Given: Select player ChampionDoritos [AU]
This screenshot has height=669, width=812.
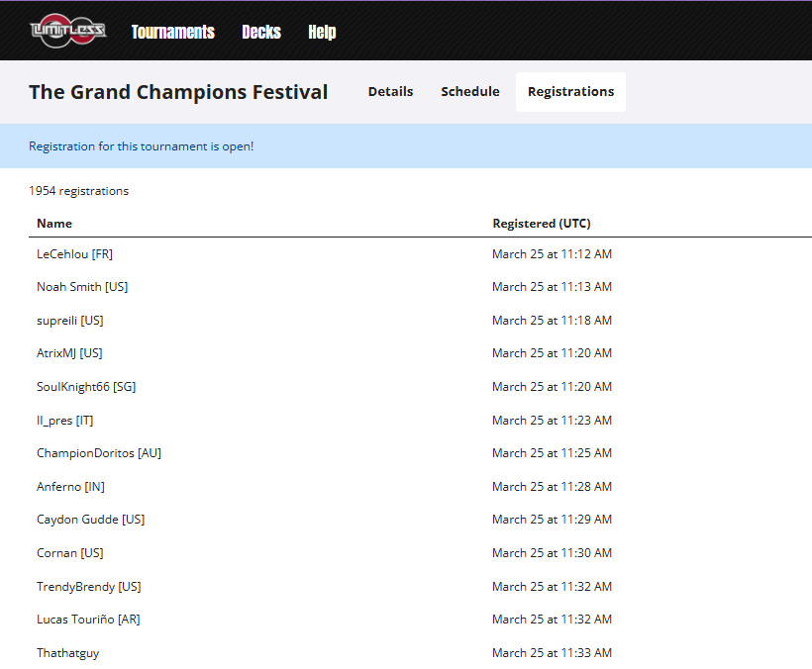Looking at the screenshot, I should click(99, 452).
